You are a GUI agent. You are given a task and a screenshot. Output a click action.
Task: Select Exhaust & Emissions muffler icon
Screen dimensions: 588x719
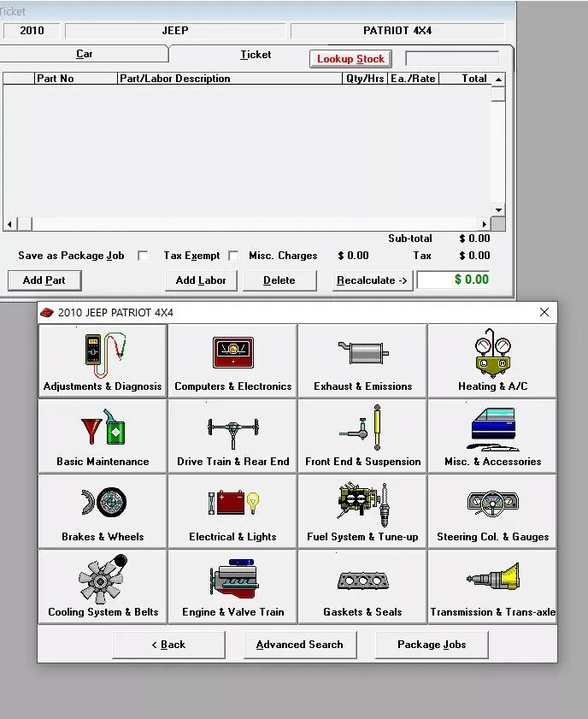tap(363, 353)
